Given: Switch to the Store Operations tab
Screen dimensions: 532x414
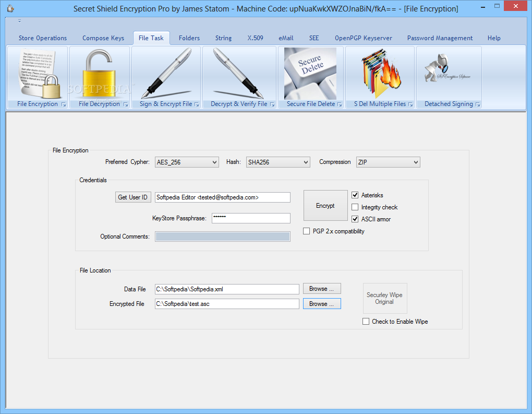Looking at the screenshot, I should click(x=43, y=38).
